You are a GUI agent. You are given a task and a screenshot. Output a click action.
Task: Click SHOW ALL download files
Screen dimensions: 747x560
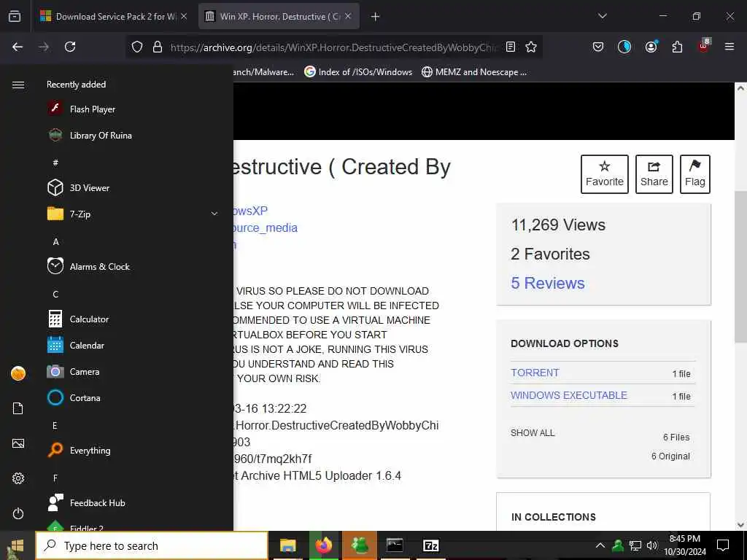[x=533, y=433]
